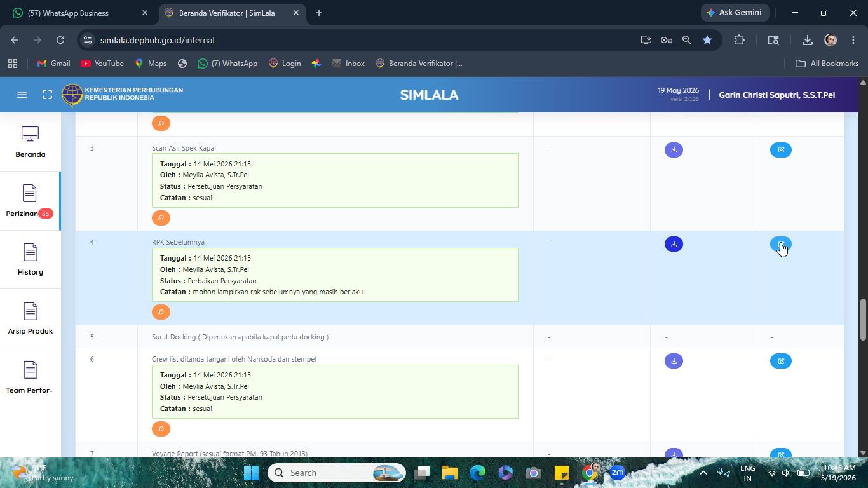Screen dimensions: 868x488
Task: Open File Explorer from taskbar
Action: (x=450, y=473)
